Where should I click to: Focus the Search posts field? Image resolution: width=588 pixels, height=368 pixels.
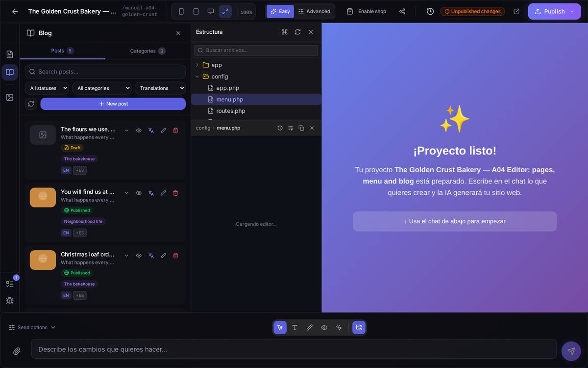pos(105,72)
